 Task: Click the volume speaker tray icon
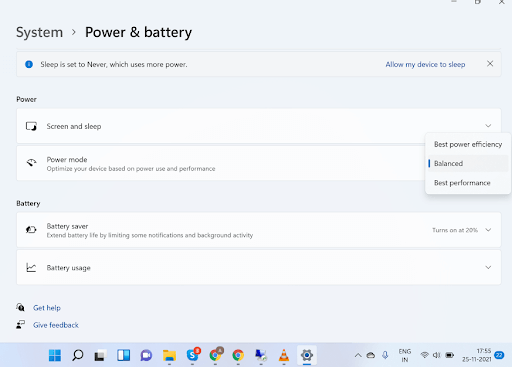coord(437,355)
